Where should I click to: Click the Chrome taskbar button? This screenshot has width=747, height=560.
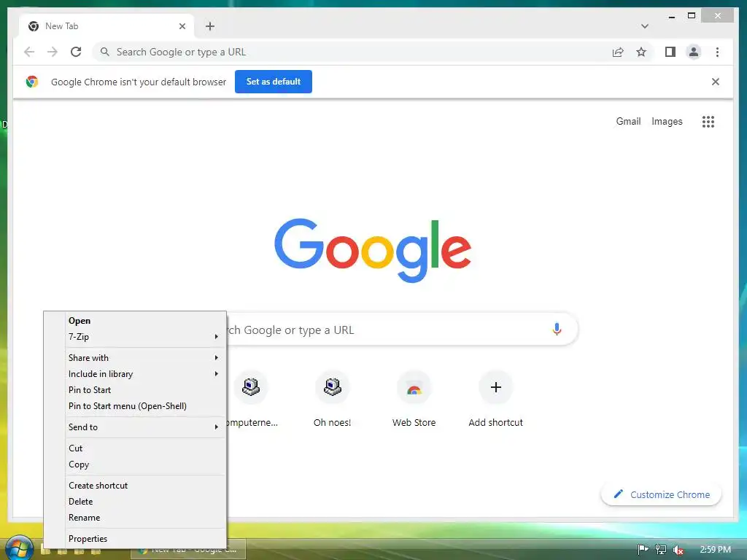189,550
